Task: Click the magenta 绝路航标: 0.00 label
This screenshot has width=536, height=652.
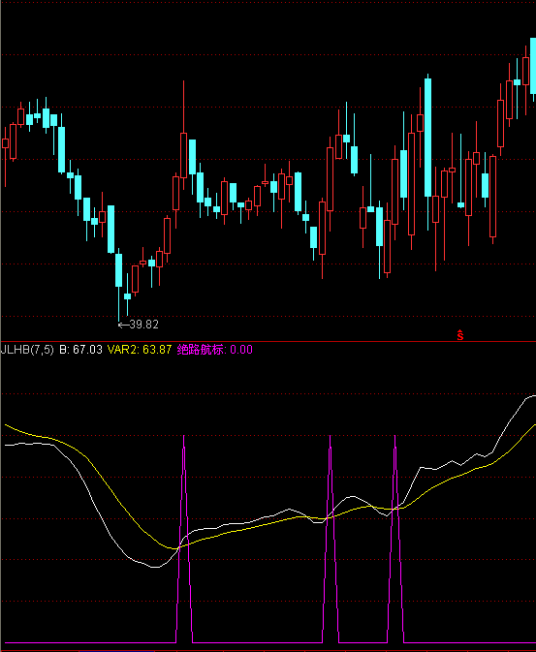Action: [x=215, y=350]
